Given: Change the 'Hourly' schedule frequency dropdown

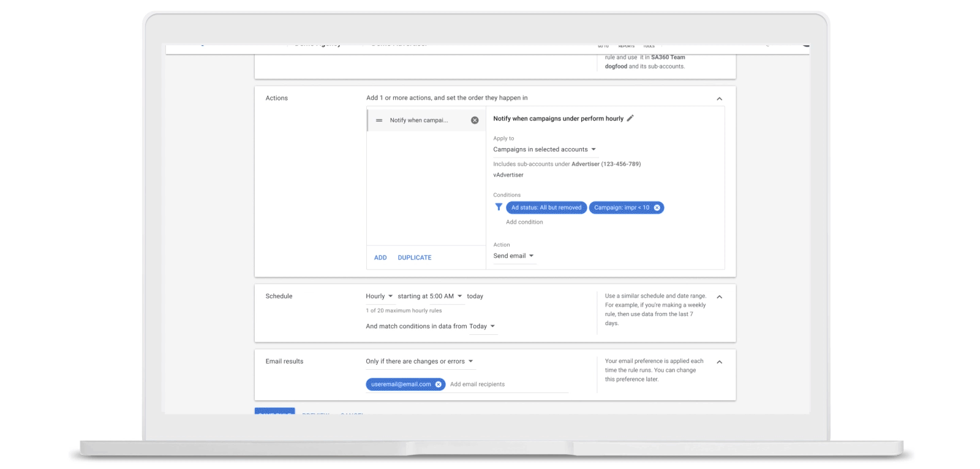Looking at the screenshot, I should click(379, 296).
